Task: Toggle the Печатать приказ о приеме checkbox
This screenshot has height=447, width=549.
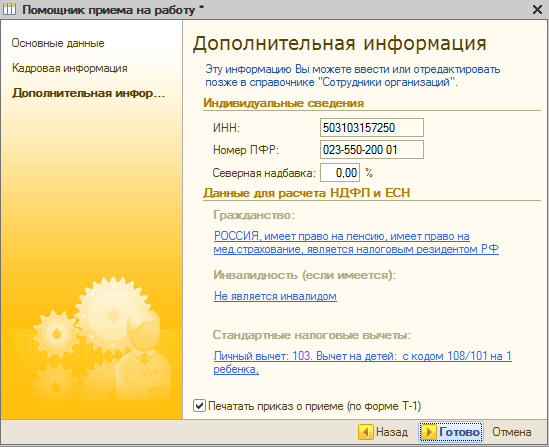Action: pyautogui.click(x=199, y=406)
